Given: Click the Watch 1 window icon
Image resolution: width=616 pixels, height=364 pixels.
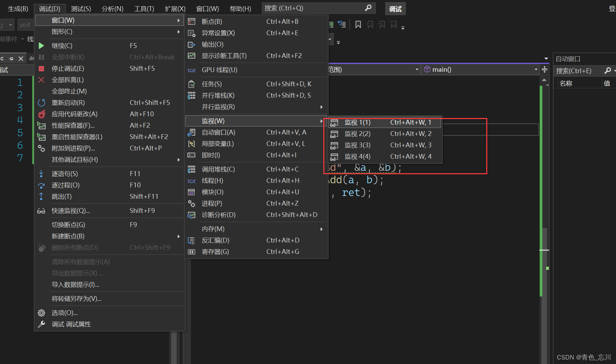Looking at the screenshot, I should click(x=334, y=122).
